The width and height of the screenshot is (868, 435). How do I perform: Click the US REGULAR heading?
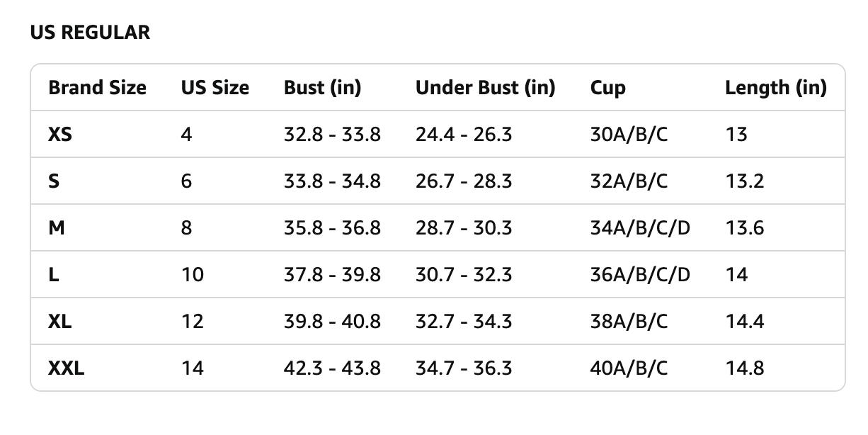90,33
